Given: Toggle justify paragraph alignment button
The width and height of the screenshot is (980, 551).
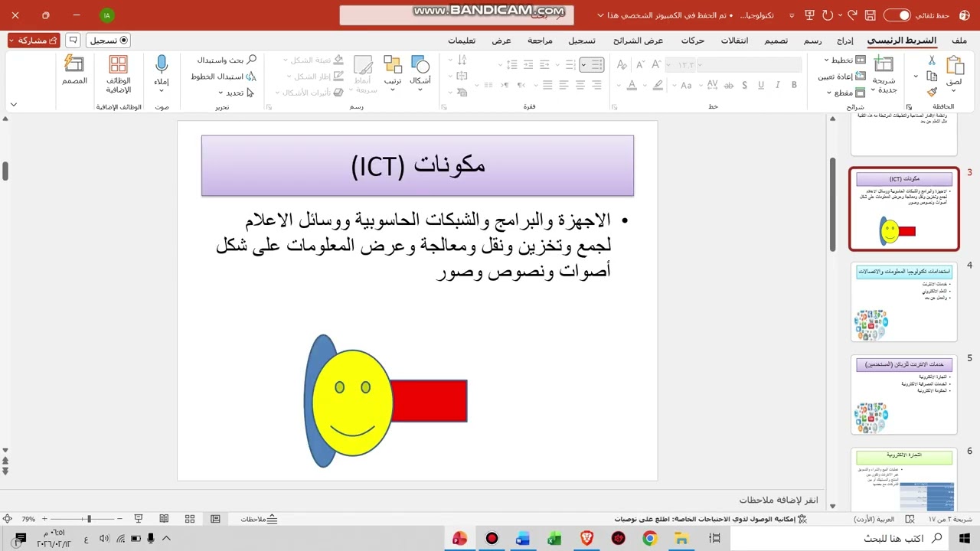Looking at the screenshot, I should point(546,85).
